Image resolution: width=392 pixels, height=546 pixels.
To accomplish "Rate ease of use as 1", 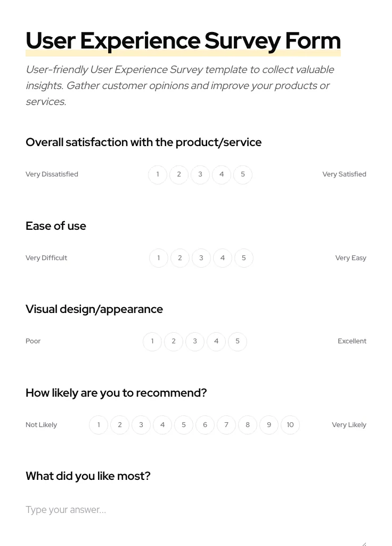I will coord(158,258).
